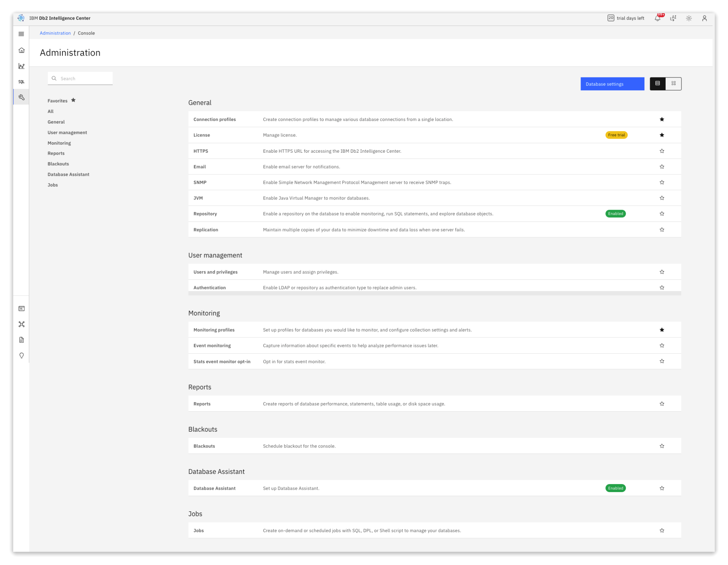Switch to list view layout
This screenshot has width=728, height=565.
[658, 84]
